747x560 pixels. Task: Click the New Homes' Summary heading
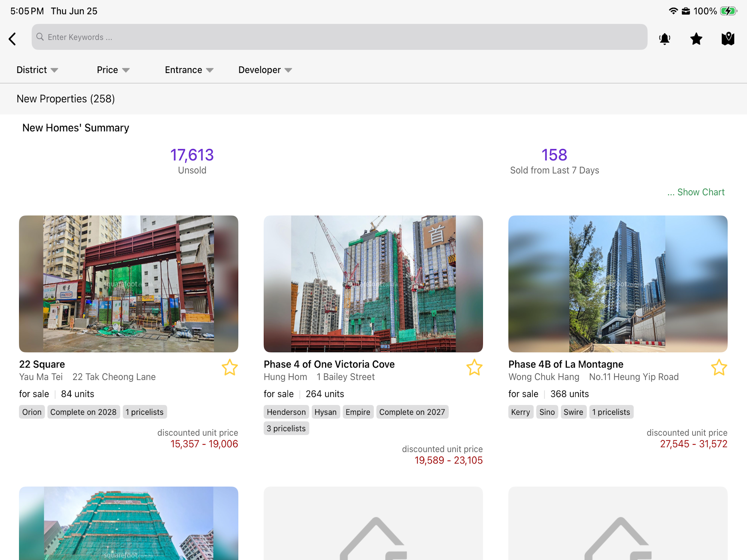(76, 128)
